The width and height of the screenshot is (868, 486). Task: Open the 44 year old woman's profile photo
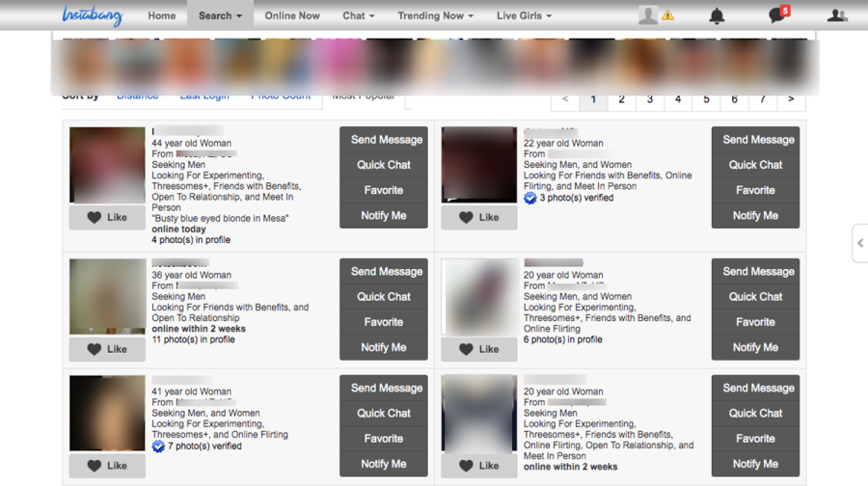107,165
